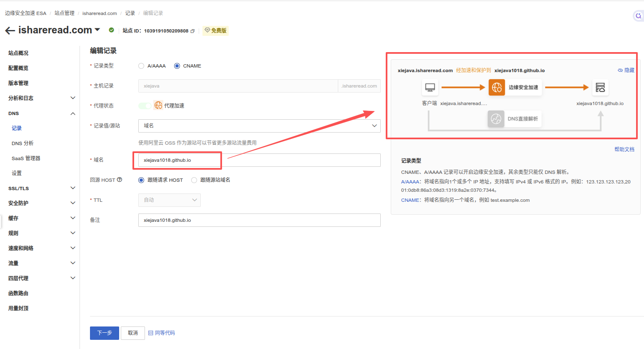Copy the site ID with copy icon
This screenshot has height=349, width=644.
(192, 31)
